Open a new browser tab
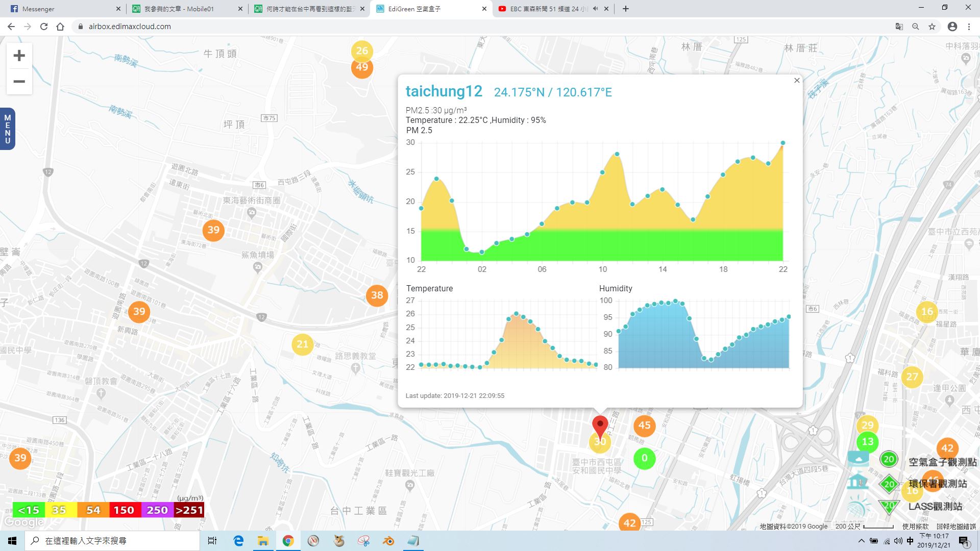Screen dimensions: 980x551 pyautogui.click(x=626, y=9)
